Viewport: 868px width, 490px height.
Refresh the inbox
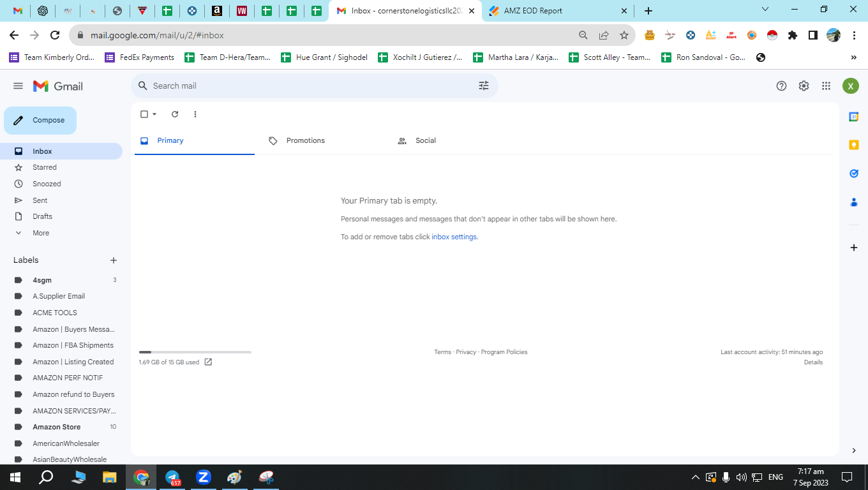pyautogui.click(x=175, y=114)
